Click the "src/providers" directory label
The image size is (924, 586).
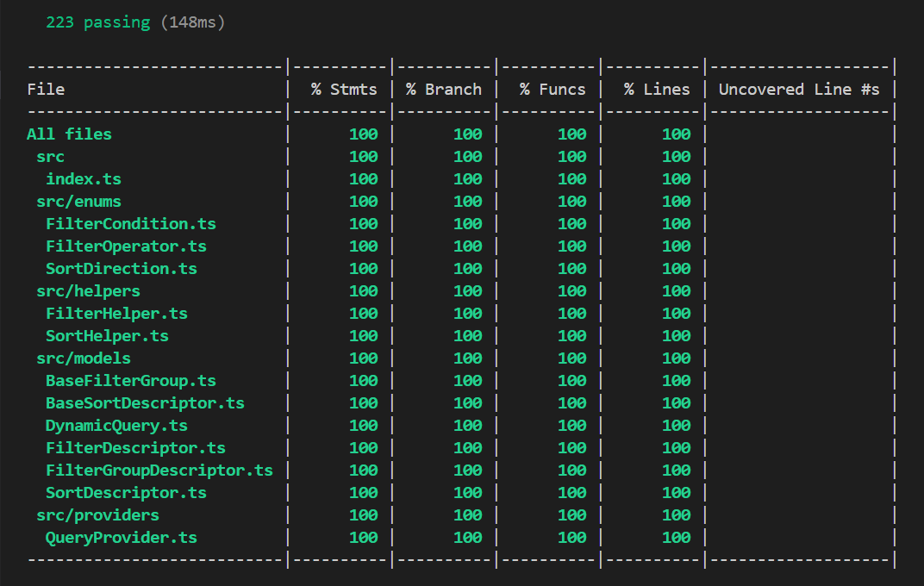tap(97, 514)
